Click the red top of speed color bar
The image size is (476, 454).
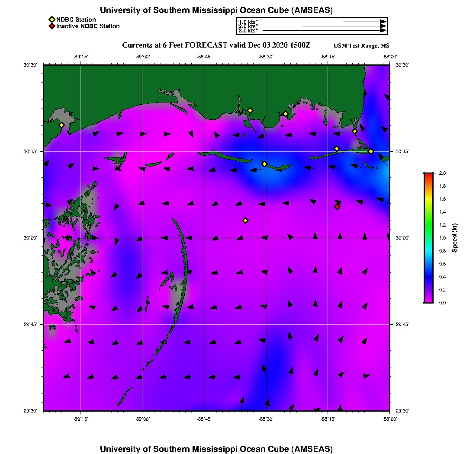428,175
